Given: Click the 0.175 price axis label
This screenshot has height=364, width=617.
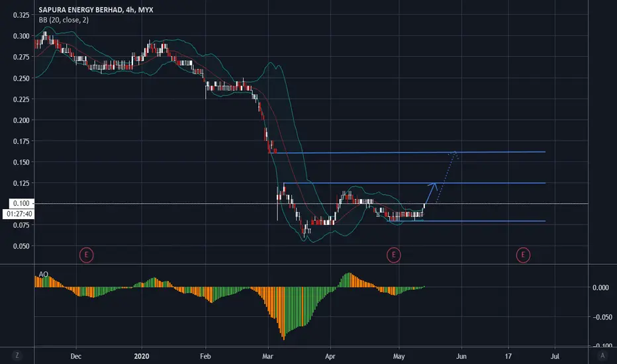Looking at the screenshot, I should [21, 141].
